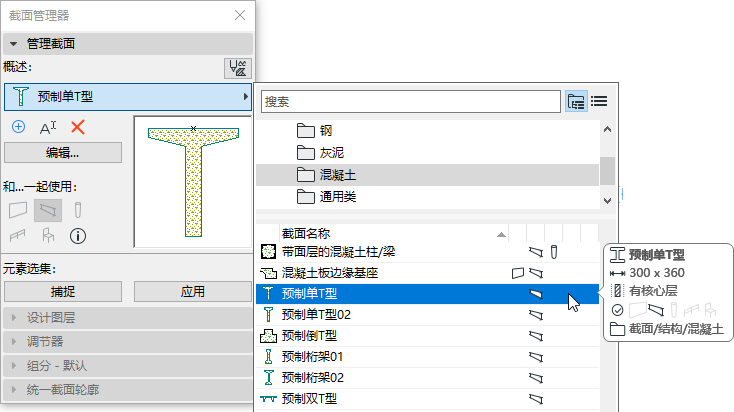Select 预制桁架02 profile row
This screenshot has height=412, width=734.
tap(427, 378)
